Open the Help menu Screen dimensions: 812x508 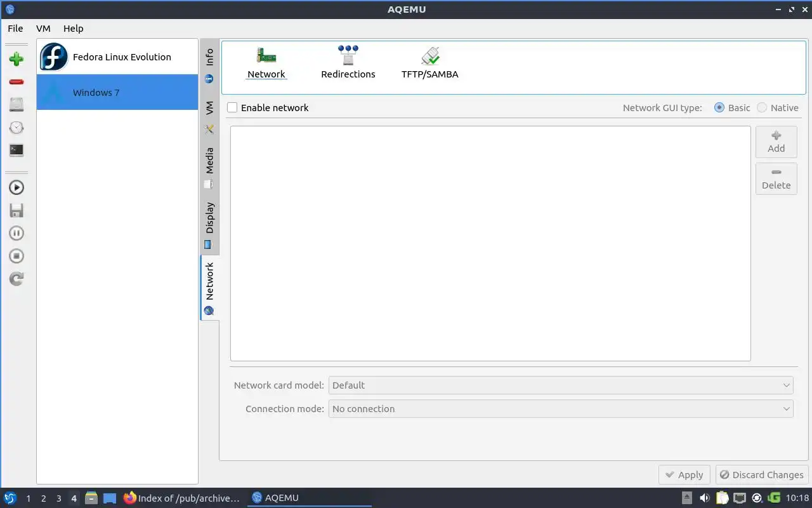74,29
